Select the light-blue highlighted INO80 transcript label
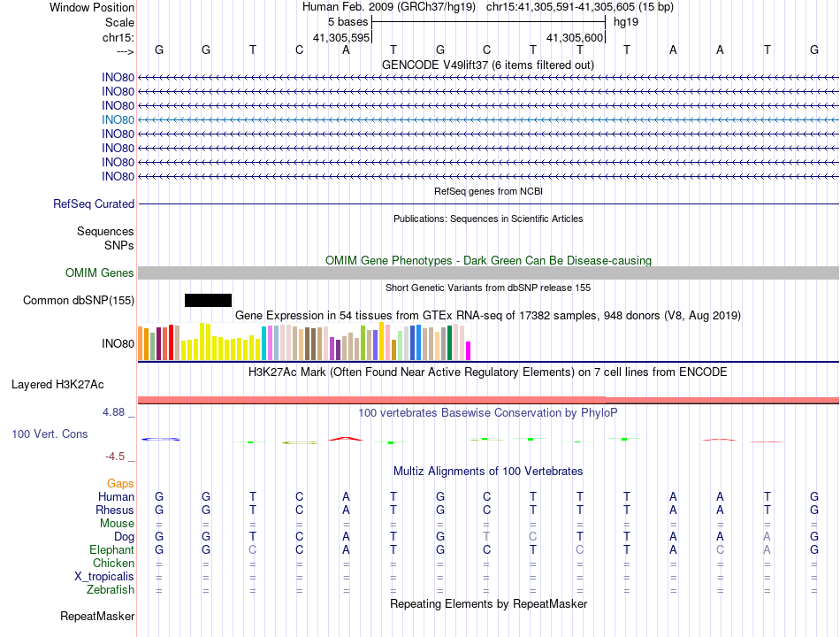Screen dimensions: 840x637 point(118,119)
